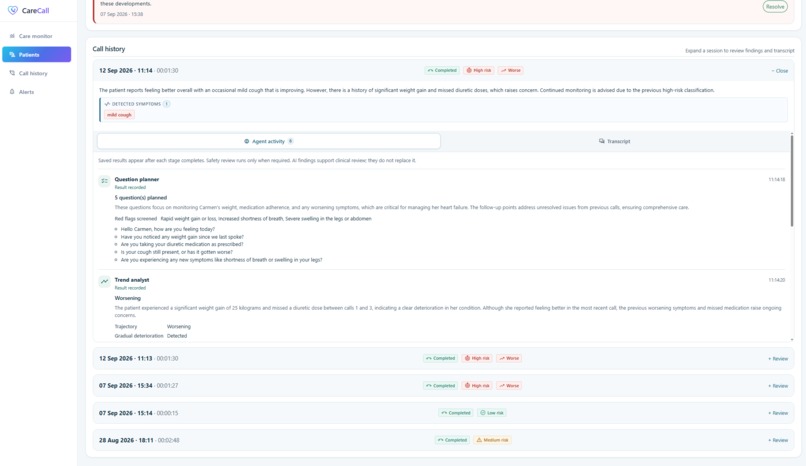Expand 07 Sep 2026 15:34 session with Review
The height and width of the screenshot is (466, 806).
click(778, 386)
